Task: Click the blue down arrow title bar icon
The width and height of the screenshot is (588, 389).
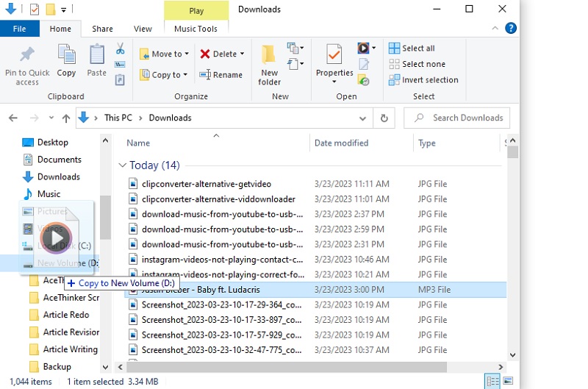Action: (x=11, y=8)
